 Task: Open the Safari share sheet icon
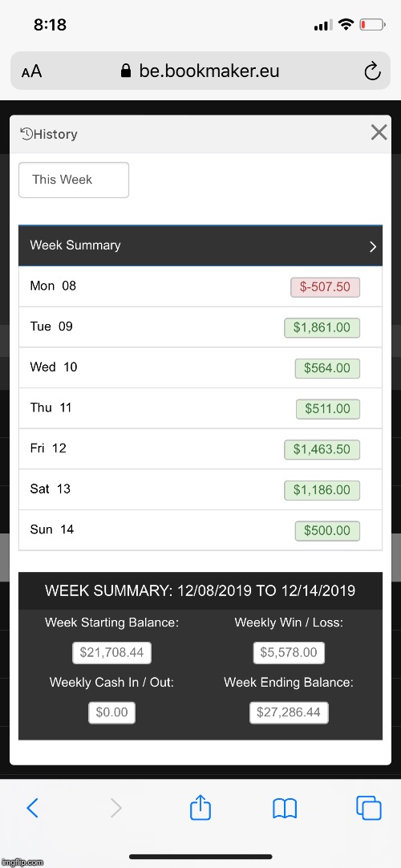[200, 807]
